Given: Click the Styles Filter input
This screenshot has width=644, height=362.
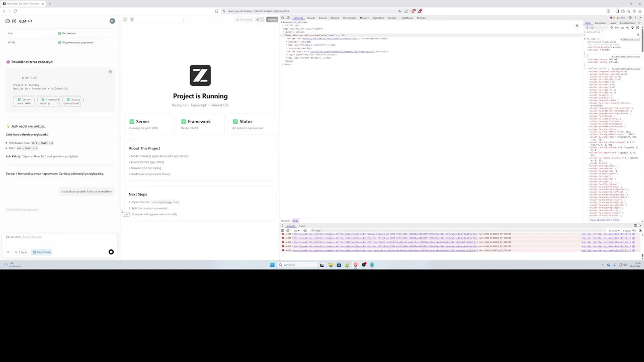Looking at the screenshot, I should coord(597,28).
